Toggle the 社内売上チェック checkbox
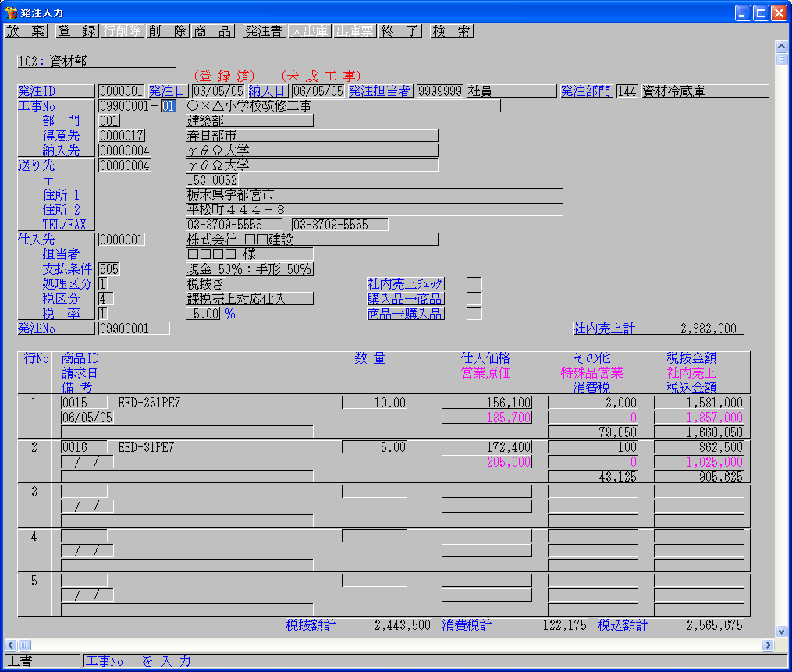792x672 pixels. coord(474,284)
